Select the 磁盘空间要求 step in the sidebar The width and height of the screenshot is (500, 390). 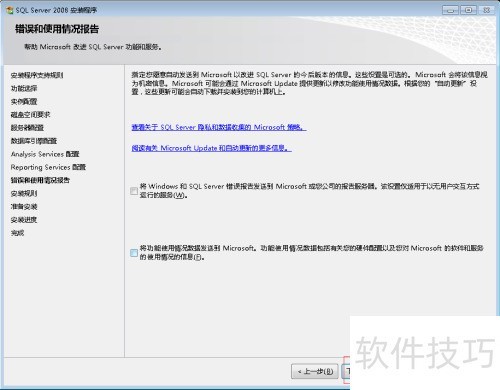tap(30, 115)
